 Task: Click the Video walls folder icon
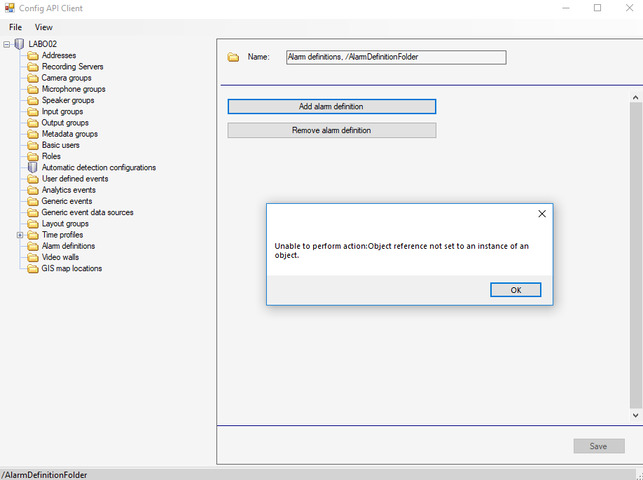(x=32, y=257)
